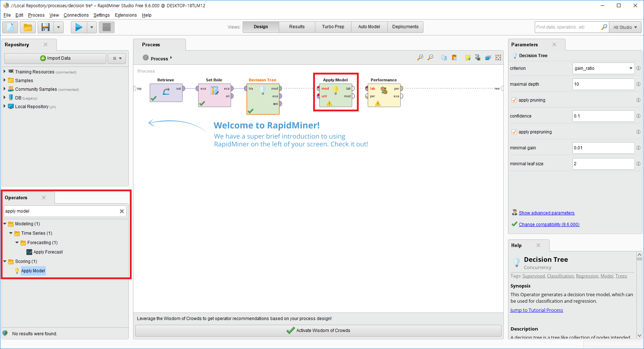This screenshot has width=644, height=349.
Task: Collapse the Time Series folder
Action: coord(11,233)
